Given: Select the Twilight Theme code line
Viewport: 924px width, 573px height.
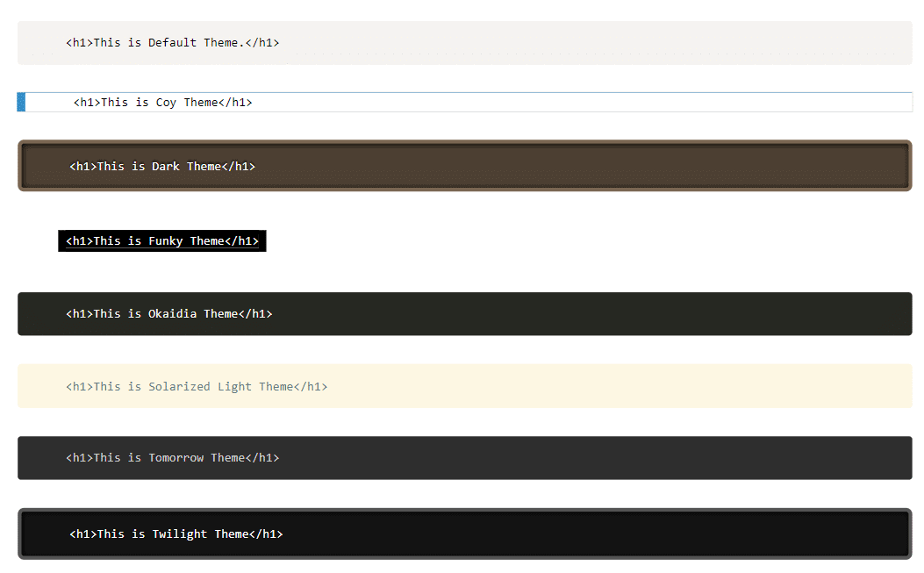Looking at the screenshot, I should coord(175,534).
